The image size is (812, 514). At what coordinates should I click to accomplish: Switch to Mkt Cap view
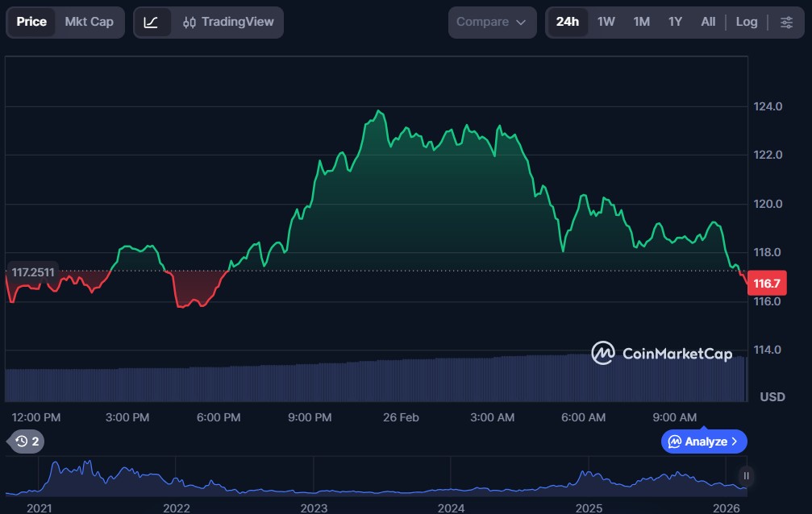click(x=89, y=22)
